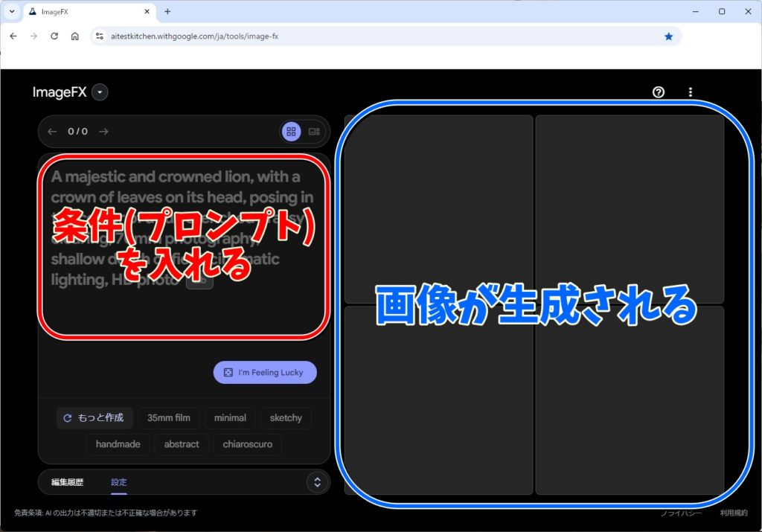
Task: Bookmark this page with the star icon
Action: click(x=668, y=36)
